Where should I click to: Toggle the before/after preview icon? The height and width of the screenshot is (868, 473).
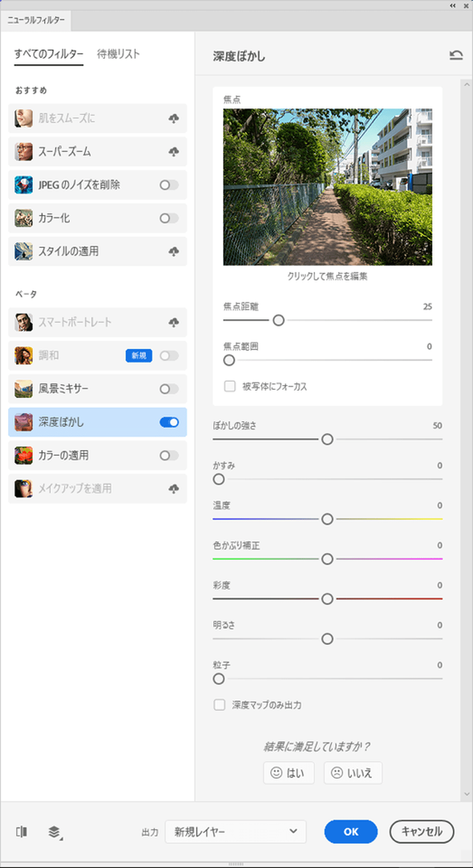(x=22, y=832)
